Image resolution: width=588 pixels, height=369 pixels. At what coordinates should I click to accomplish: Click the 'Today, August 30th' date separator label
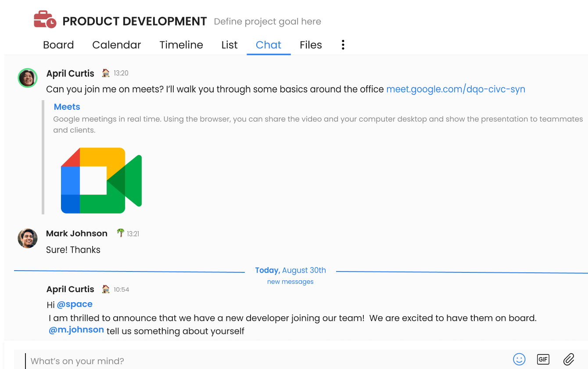tap(290, 270)
